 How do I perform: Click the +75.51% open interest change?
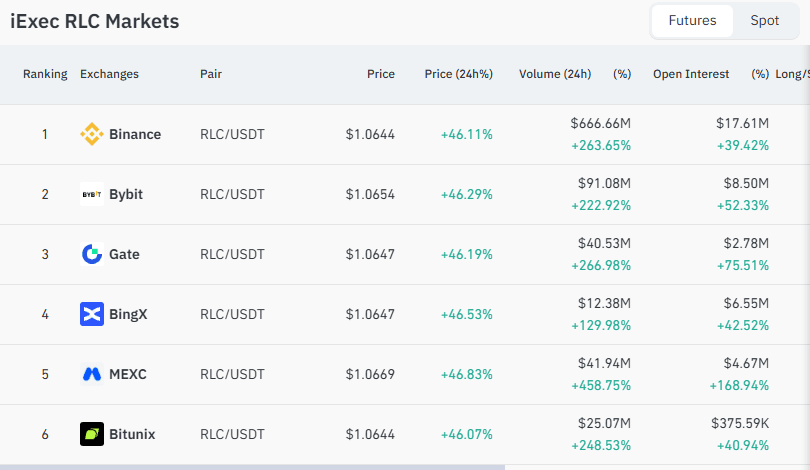pos(742,265)
